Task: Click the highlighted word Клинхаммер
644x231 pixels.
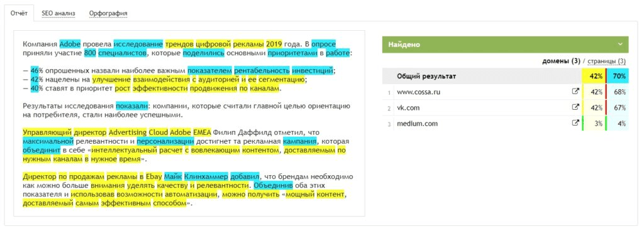Action: [x=206, y=176]
